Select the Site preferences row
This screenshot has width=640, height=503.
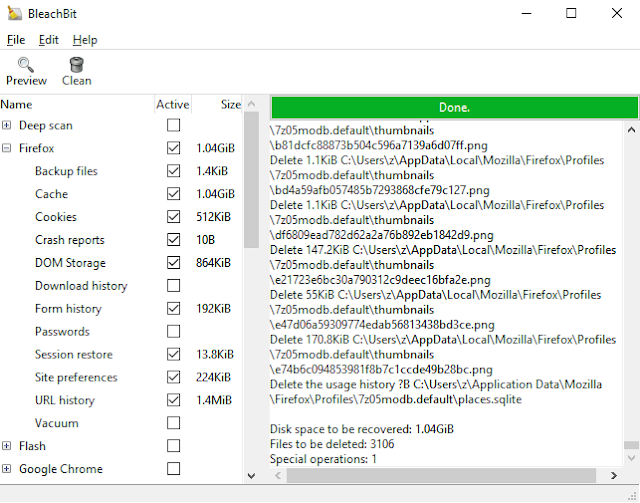click(121, 377)
